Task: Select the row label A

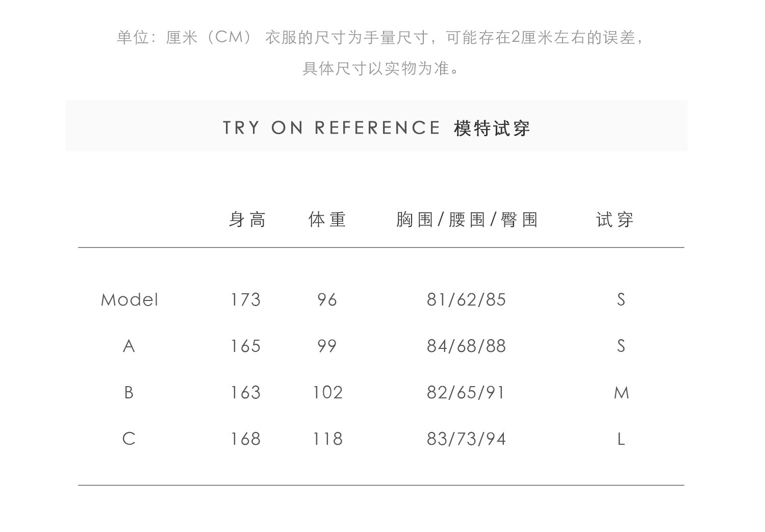Action: 129,346
